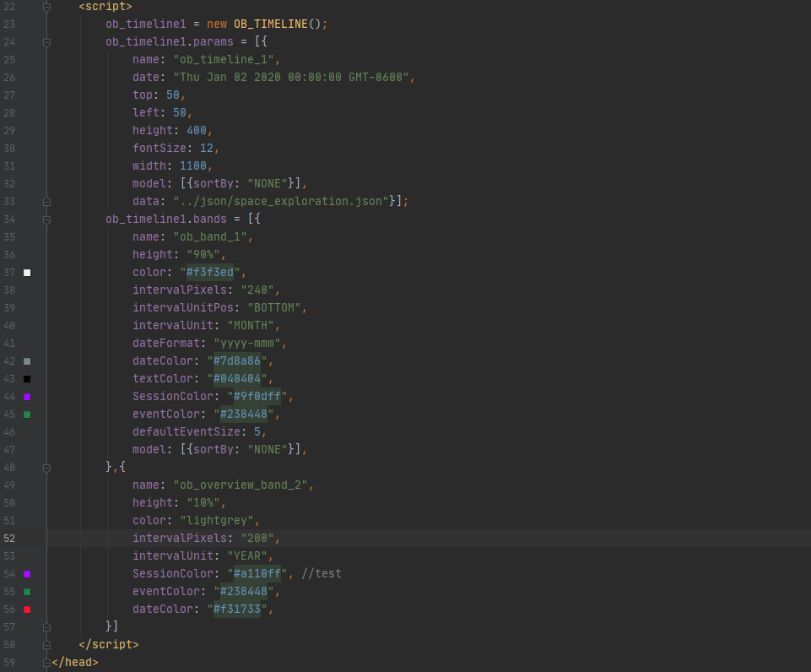Click the top property on line 27

(143, 95)
